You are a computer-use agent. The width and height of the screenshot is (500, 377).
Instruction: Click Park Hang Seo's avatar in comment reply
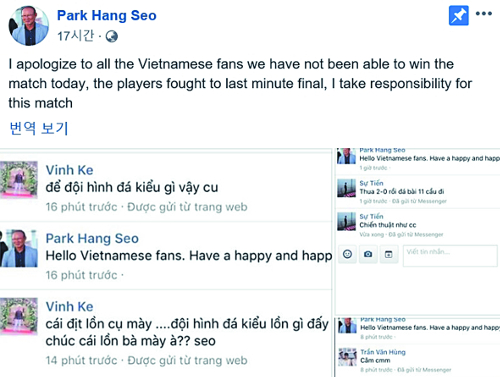[19, 248]
